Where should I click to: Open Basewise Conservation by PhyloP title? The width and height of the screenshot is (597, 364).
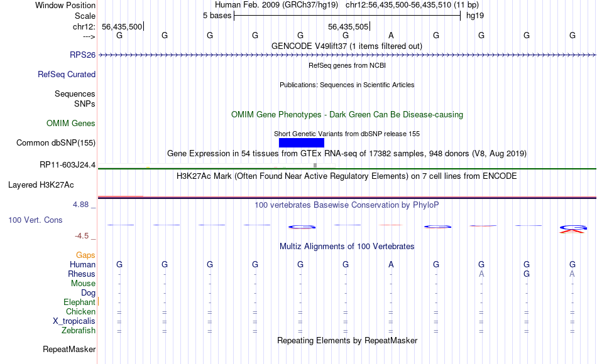[347, 205]
